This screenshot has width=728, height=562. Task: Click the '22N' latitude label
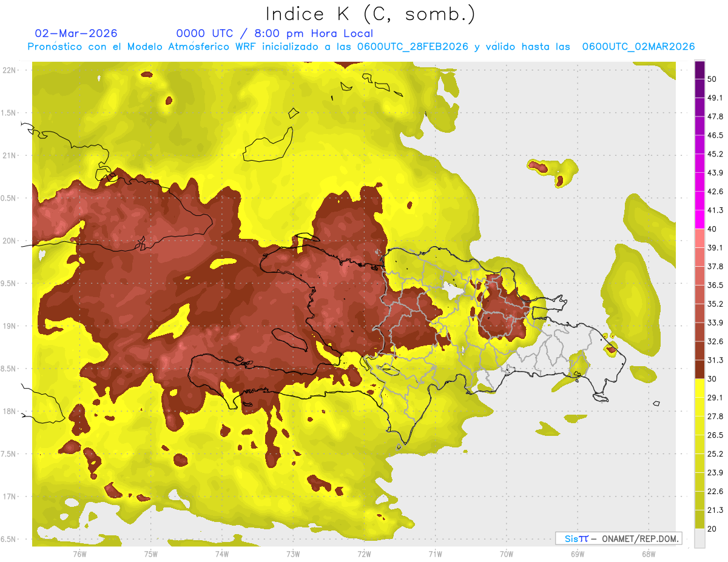coord(10,70)
